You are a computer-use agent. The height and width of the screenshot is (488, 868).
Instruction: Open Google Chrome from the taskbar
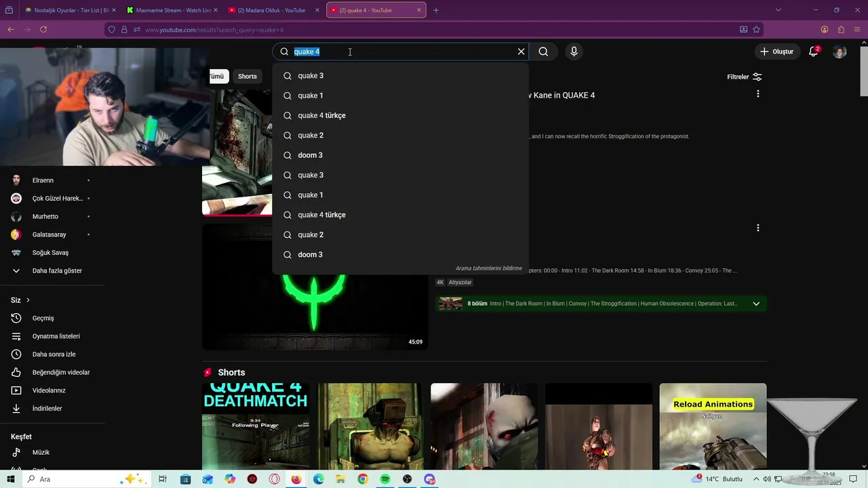363,479
